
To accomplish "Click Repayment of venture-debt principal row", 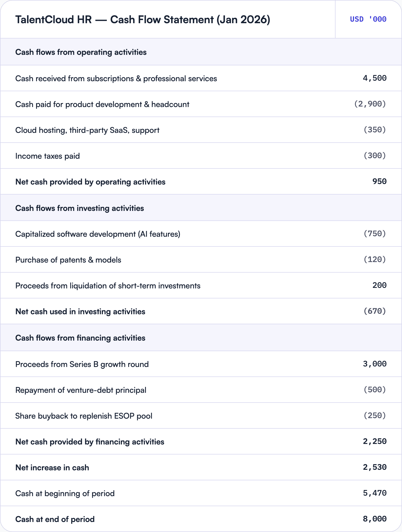I will coord(201,390).
